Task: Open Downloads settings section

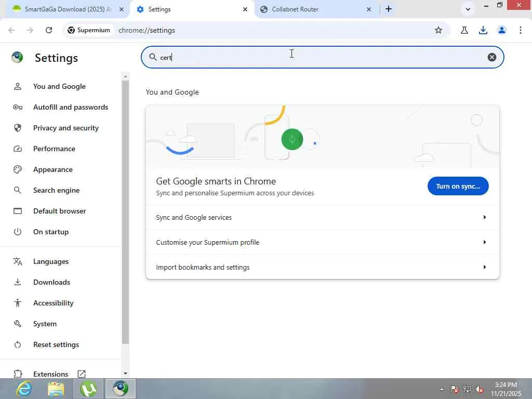Action: click(51, 282)
